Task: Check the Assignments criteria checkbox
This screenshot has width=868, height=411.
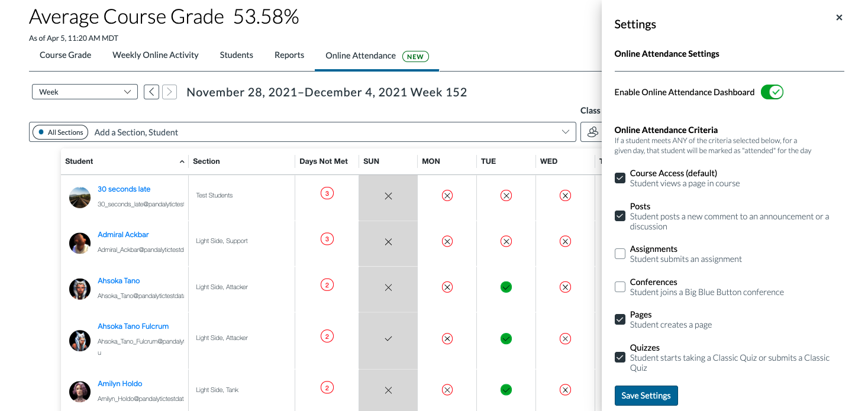Action: pyautogui.click(x=620, y=254)
